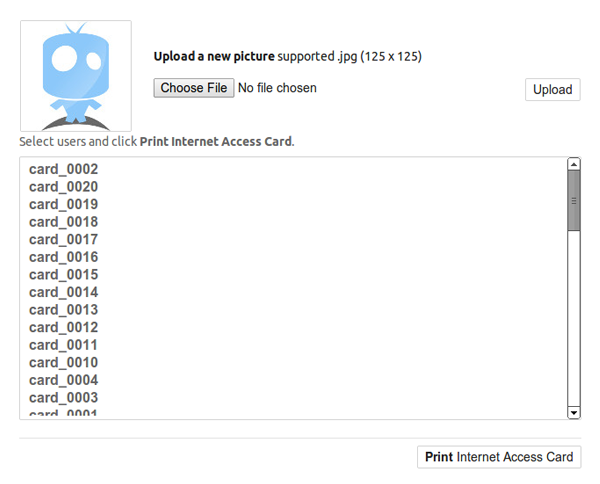Click the Choose File button
The width and height of the screenshot is (600, 484).
coord(194,88)
